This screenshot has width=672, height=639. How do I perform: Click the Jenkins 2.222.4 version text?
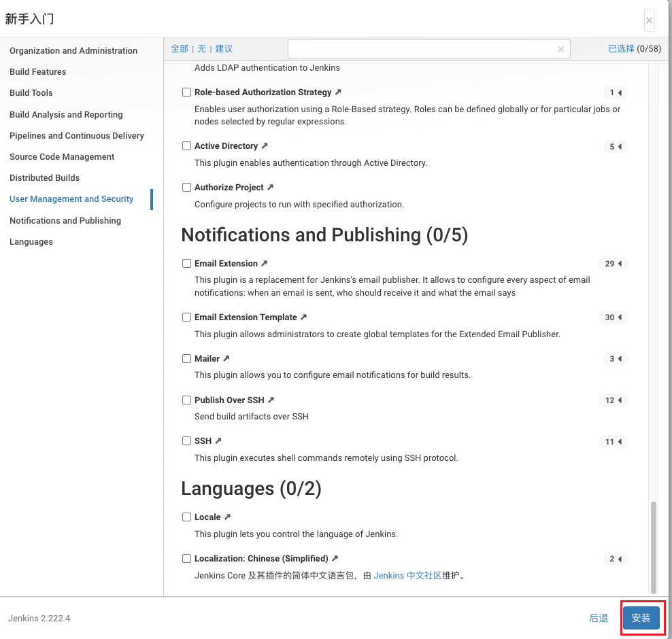(39, 619)
